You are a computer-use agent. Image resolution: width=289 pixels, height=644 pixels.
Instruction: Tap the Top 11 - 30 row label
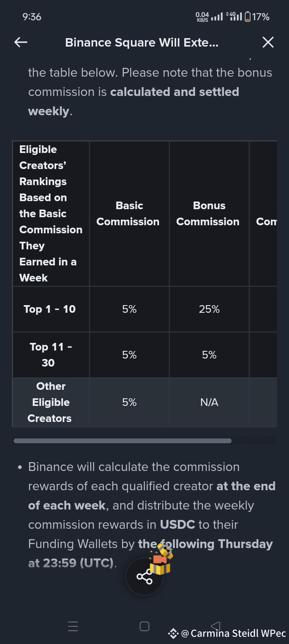pos(51,355)
